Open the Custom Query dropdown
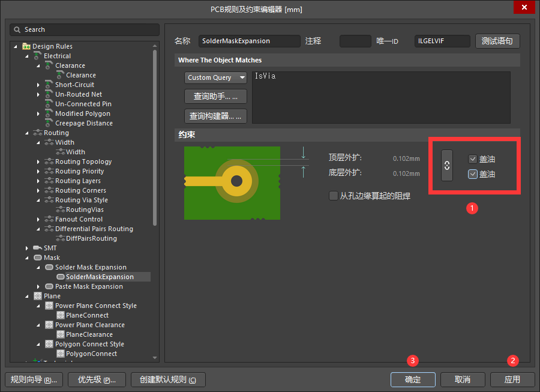Screen dimensions: 540x392 click(215, 77)
